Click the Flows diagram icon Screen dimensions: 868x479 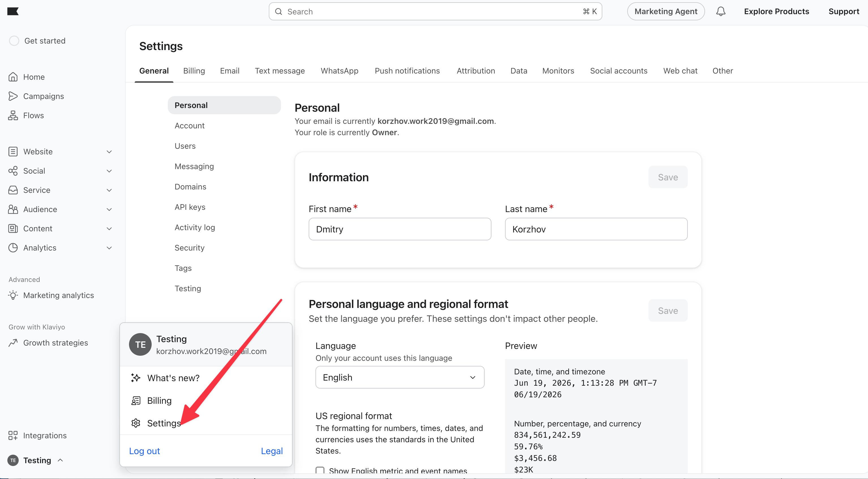click(x=13, y=115)
